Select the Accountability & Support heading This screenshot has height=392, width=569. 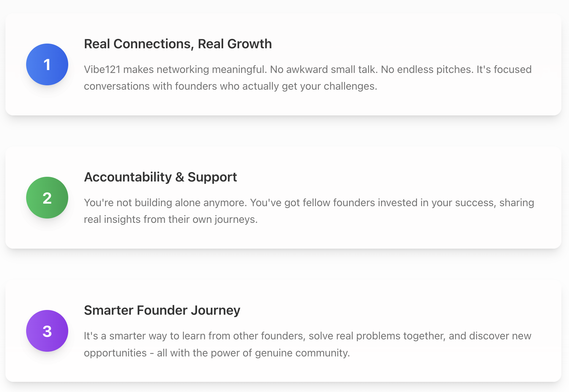click(x=160, y=177)
